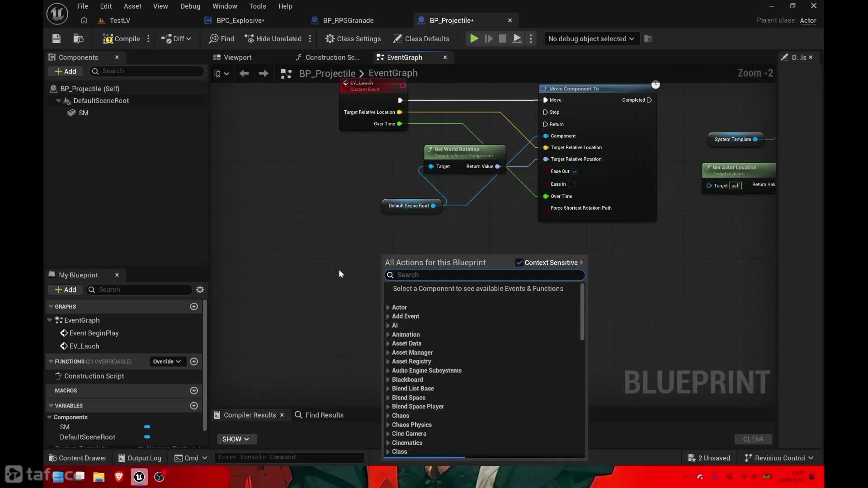Click the Eject playback button in the toolbar
Screen dimensions: 868x488
click(517, 39)
